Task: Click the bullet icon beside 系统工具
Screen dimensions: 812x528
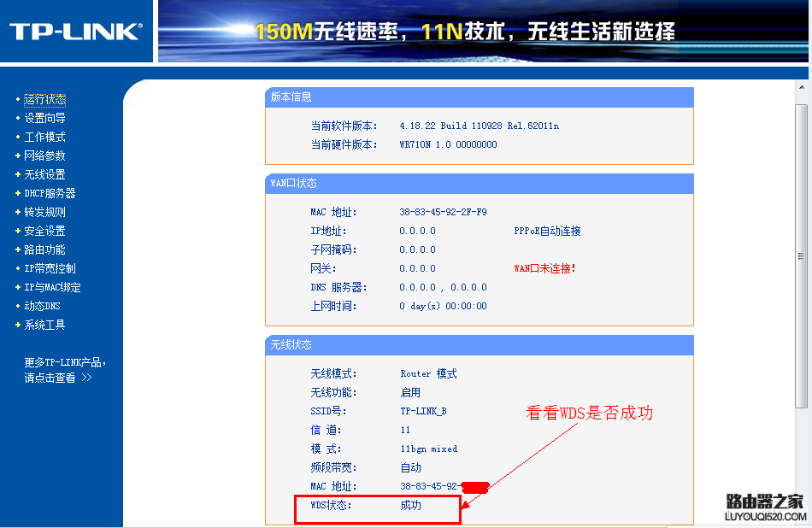Action: tap(20, 324)
